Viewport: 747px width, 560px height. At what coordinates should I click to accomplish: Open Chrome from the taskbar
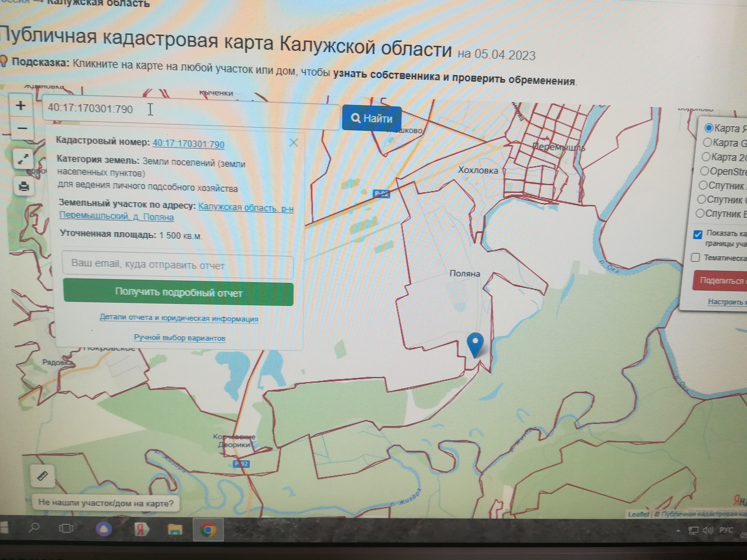208,530
